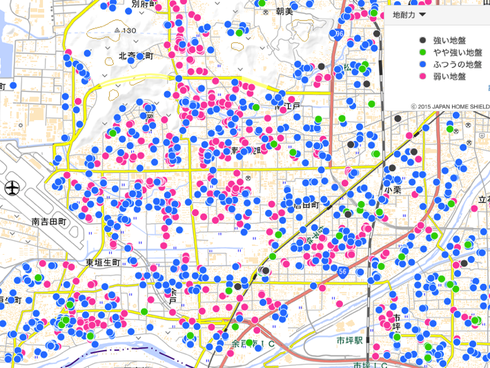Select the 弱い地盤 legend label
This screenshot has width=490, height=368.
pos(449,76)
